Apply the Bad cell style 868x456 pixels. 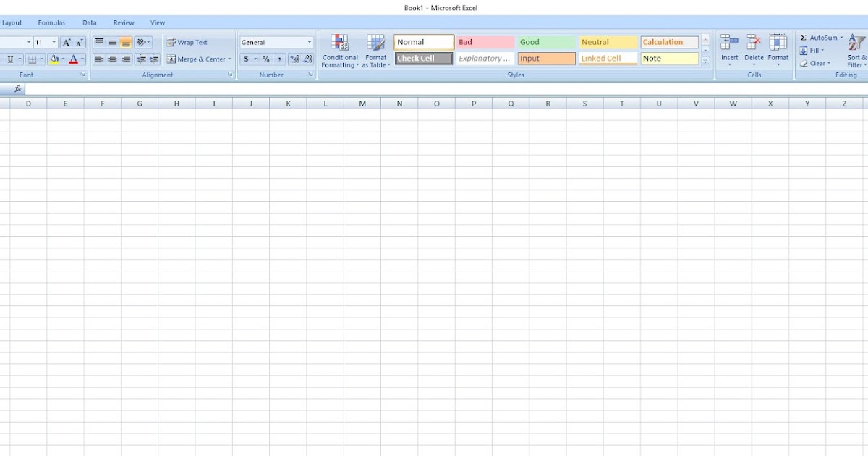click(483, 41)
